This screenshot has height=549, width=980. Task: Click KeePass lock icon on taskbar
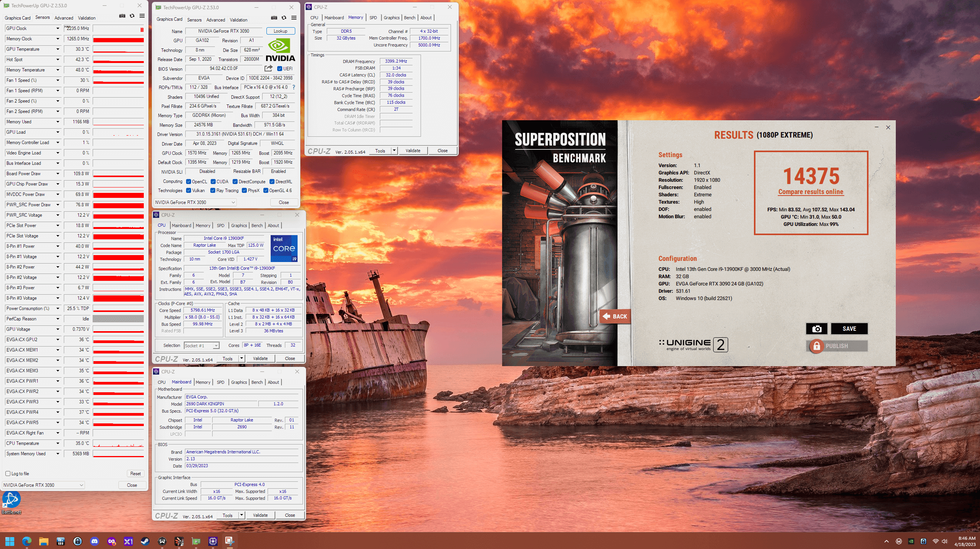[77, 541]
